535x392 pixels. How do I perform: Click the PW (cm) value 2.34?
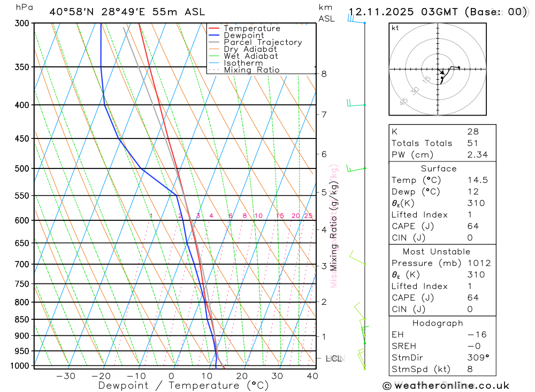[x=478, y=155]
